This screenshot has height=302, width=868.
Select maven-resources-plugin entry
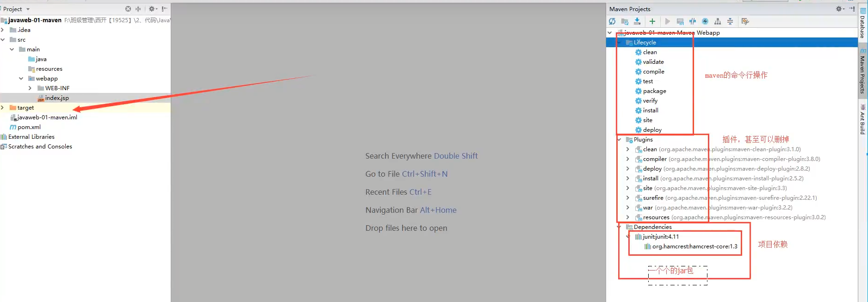(x=731, y=217)
